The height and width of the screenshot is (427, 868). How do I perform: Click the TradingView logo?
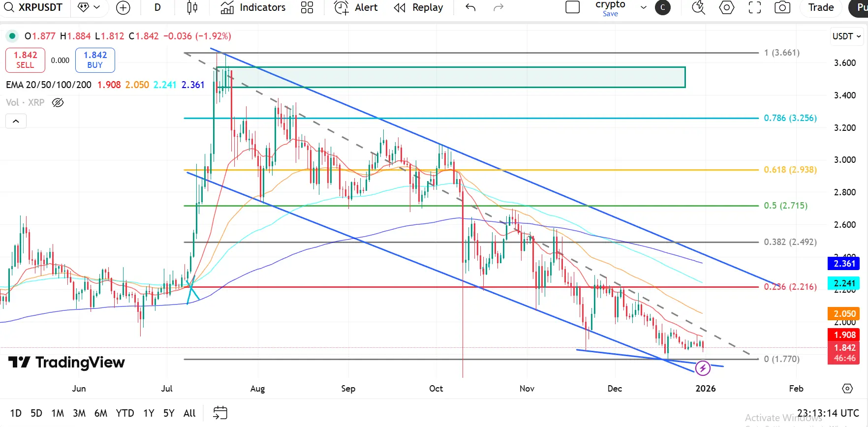[x=66, y=363]
